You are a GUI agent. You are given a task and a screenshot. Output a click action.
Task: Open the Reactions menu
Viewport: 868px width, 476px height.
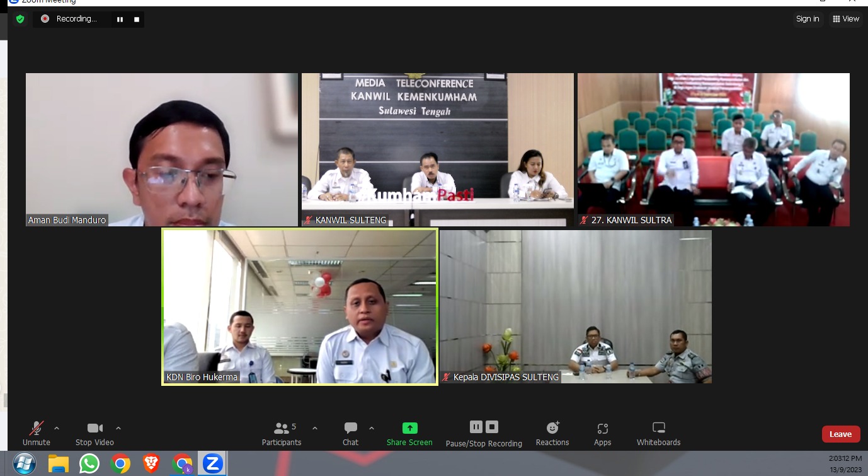[552, 433]
